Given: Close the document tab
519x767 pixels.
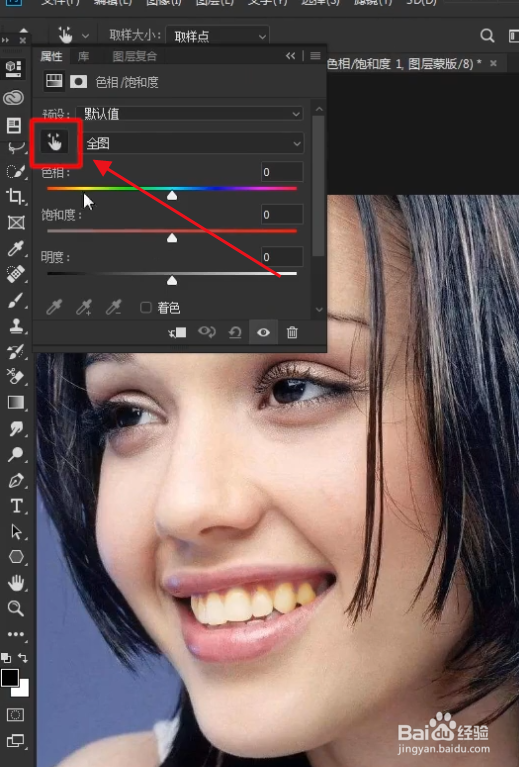Looking at the screenshot, I should click(493, 63).
